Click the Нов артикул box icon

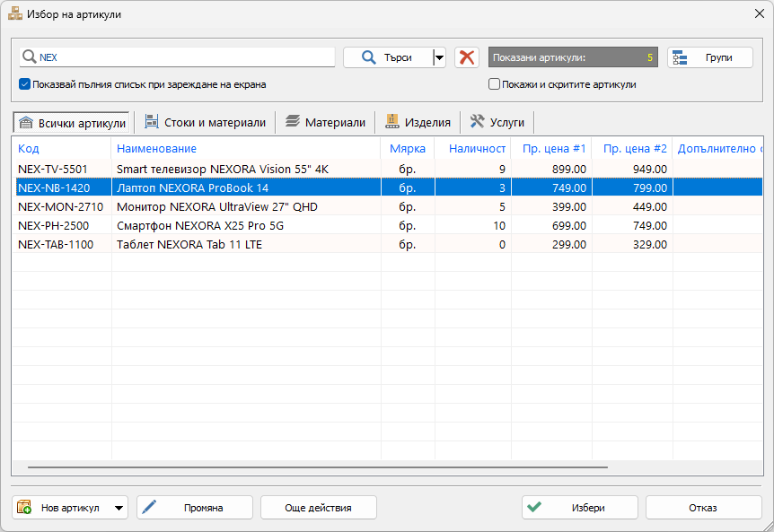tap(24, 507)
